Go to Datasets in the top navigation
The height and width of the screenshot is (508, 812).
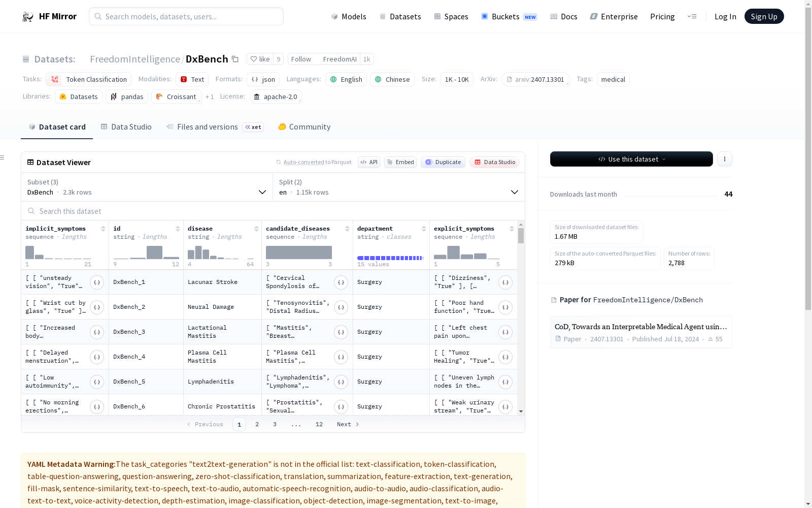(400, 17)
